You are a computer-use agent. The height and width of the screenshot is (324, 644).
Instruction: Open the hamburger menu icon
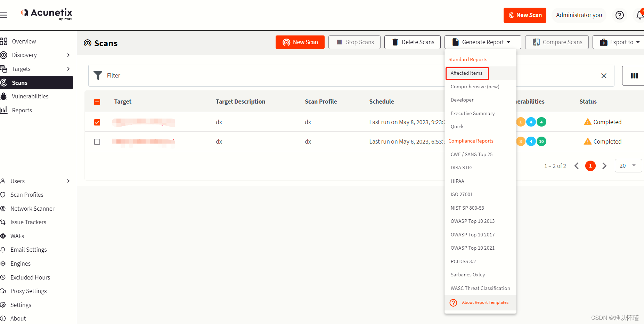[x=3, y=15]
